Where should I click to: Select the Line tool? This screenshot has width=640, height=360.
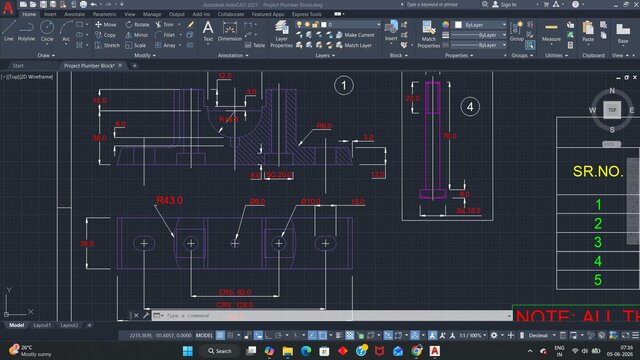[9, 31]
